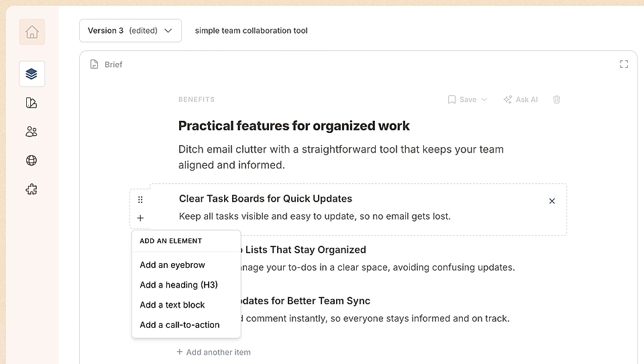The image size is (644, 364).
Task: Open the puzzle-piece integrations icon
Action: point(32,189)
